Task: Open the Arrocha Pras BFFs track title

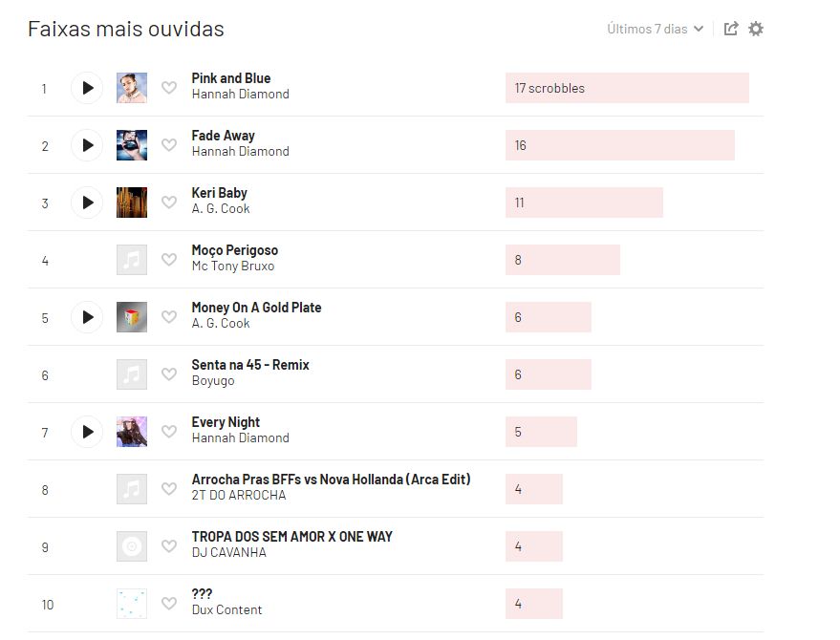Action: 331,480
